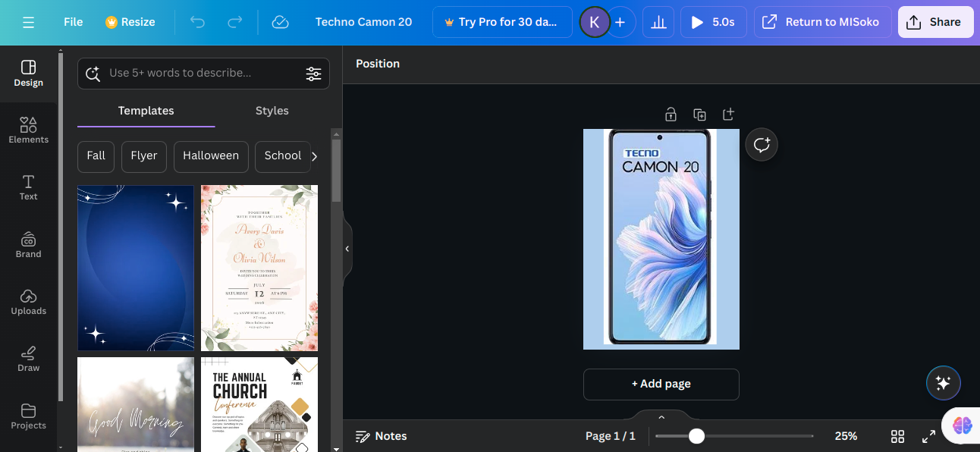Open the 25% zoom level menu
Viewport: 980px width, 452px height.
pyautogui.click(x=846, y=436)
